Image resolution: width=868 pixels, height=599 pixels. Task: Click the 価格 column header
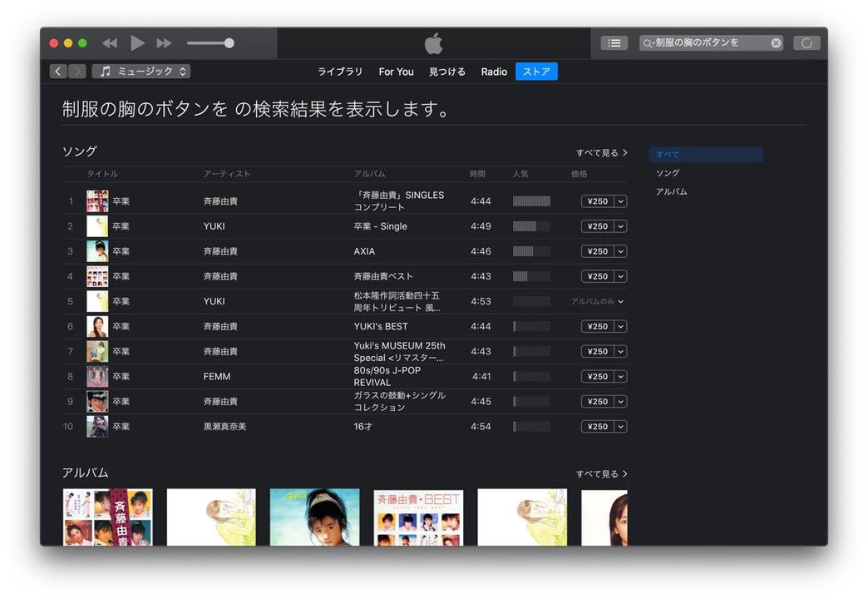[x=579, y=174]
